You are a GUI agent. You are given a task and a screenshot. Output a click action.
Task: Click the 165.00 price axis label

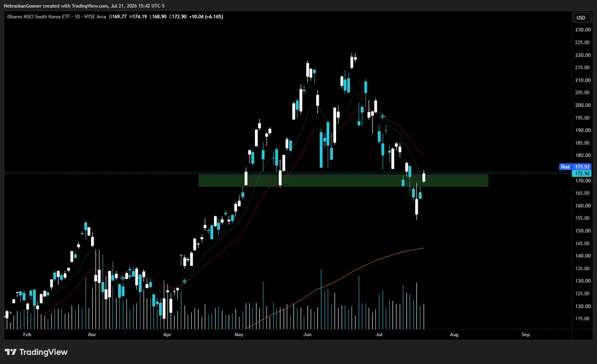(x=583, y=193)
